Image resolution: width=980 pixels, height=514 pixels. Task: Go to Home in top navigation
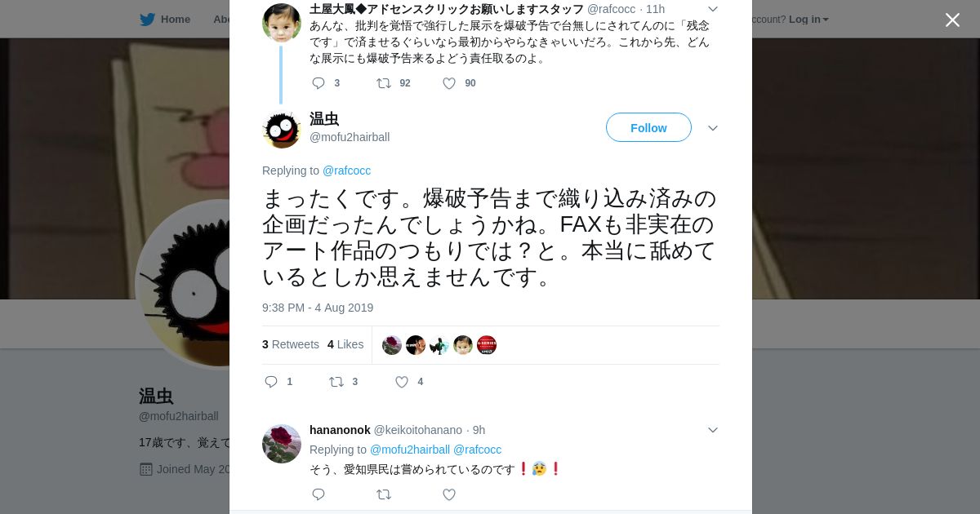(176, 19)
